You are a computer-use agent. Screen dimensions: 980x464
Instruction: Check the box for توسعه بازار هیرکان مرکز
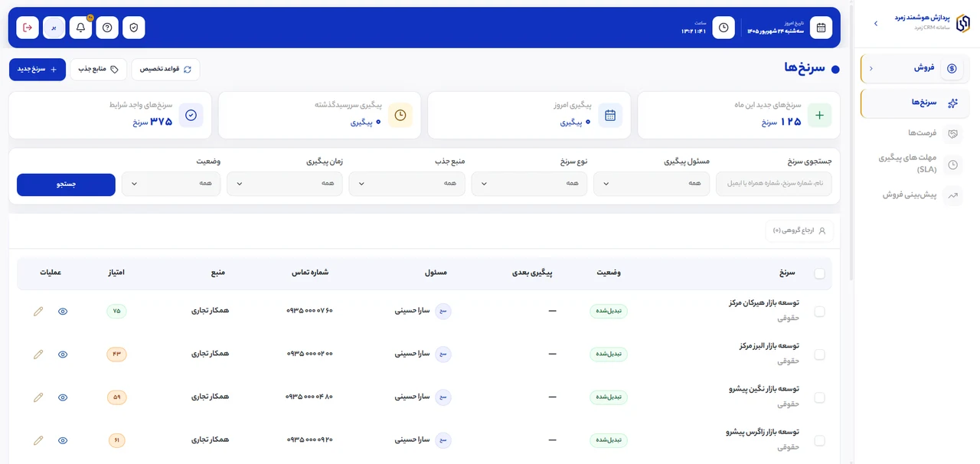pos(820,312)
